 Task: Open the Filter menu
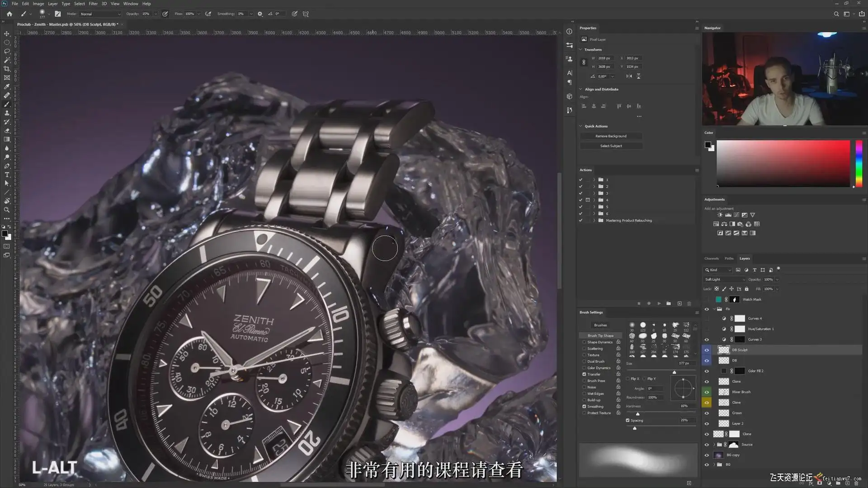click(x=93, y=4)
